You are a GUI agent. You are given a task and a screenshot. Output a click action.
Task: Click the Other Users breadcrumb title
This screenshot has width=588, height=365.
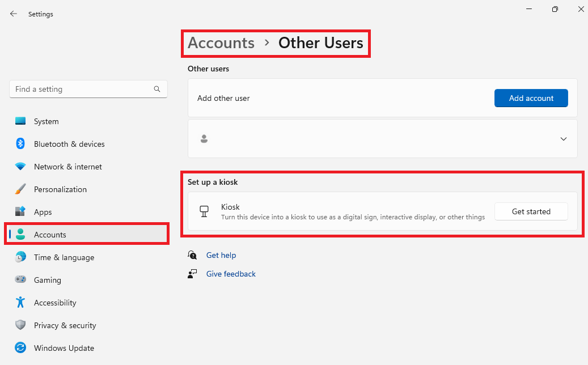[x=320, y=43]
